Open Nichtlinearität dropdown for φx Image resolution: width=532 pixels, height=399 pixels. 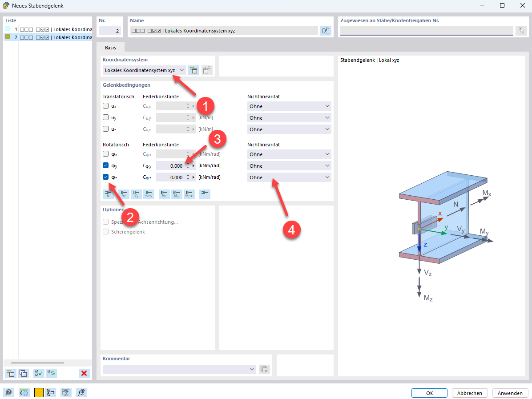[289, 154]
